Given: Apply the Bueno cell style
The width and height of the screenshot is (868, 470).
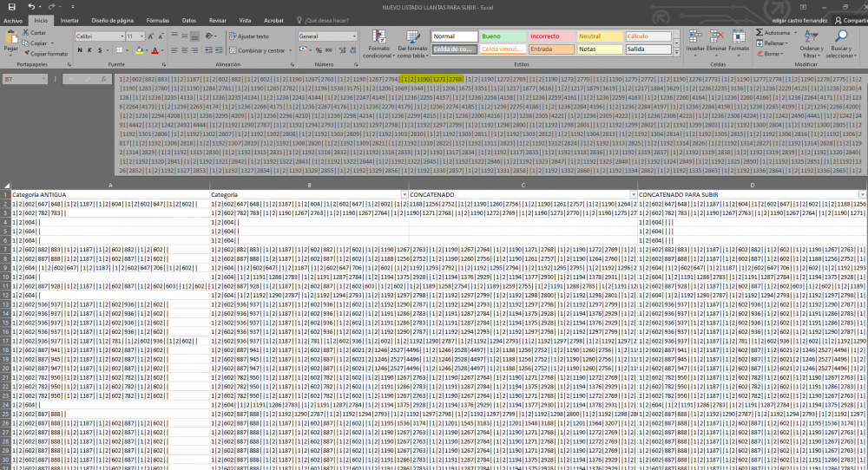Looking at the screenshot, I should (x=503, y=36).
